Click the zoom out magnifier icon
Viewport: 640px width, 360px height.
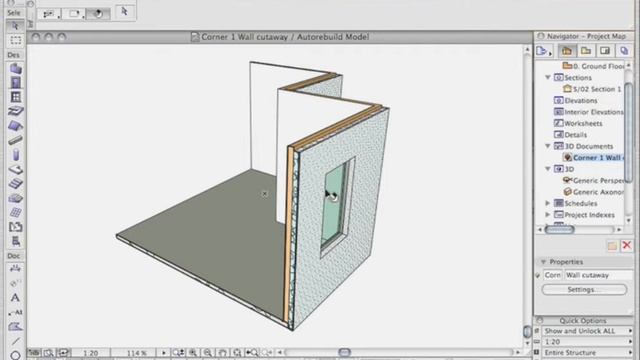pos(208,353)
